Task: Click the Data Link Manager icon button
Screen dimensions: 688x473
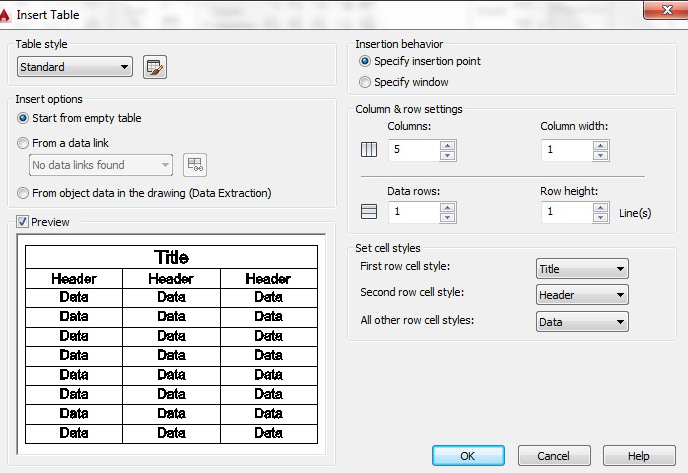Action: click(x=194, y=165)
